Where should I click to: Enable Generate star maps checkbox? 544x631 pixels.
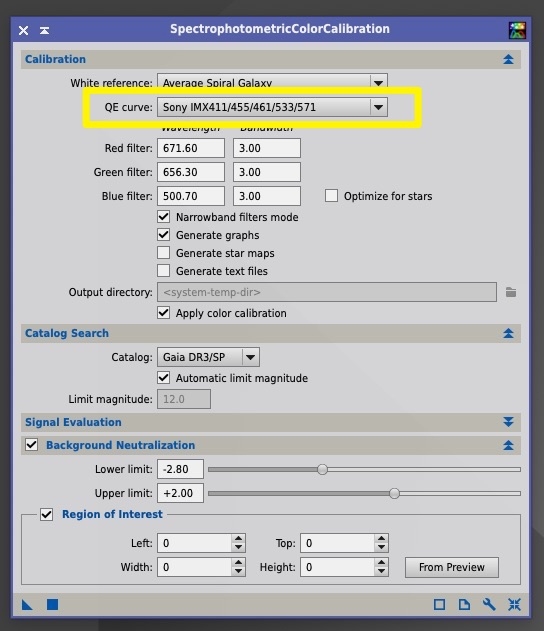coord(163,253)
